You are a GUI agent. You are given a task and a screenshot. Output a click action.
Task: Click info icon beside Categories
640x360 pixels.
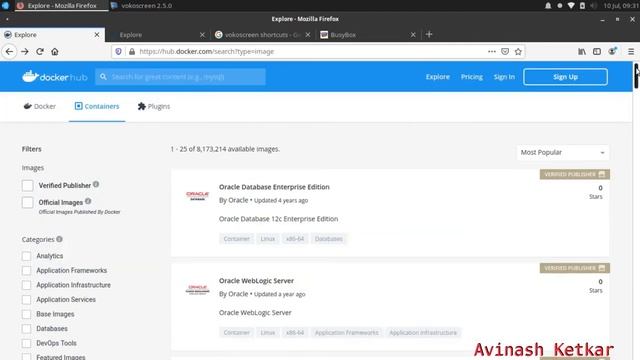pyautogui.click(x=60, y=239)
